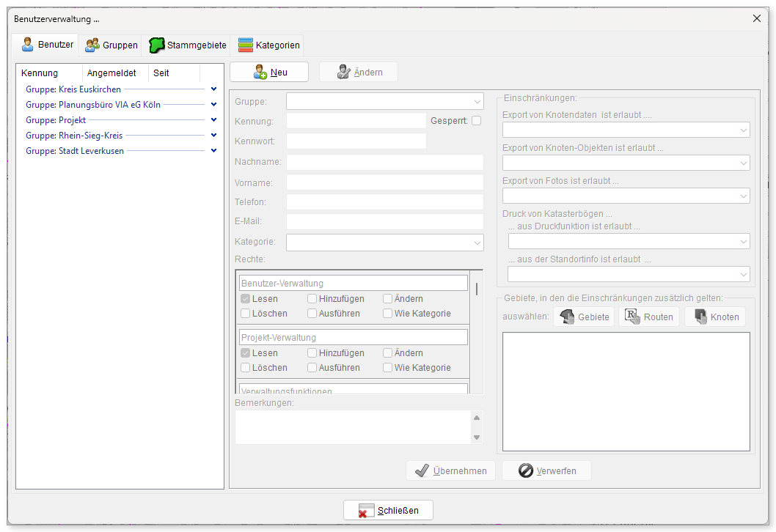Click the E-Mail input field
Image resolution: width=776 pixels, height=532 pixels.
384,221
